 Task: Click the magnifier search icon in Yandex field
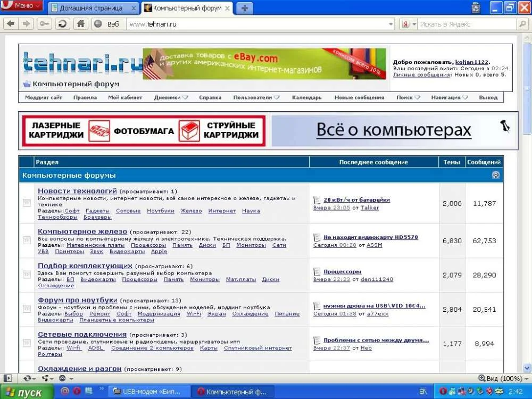522,24
